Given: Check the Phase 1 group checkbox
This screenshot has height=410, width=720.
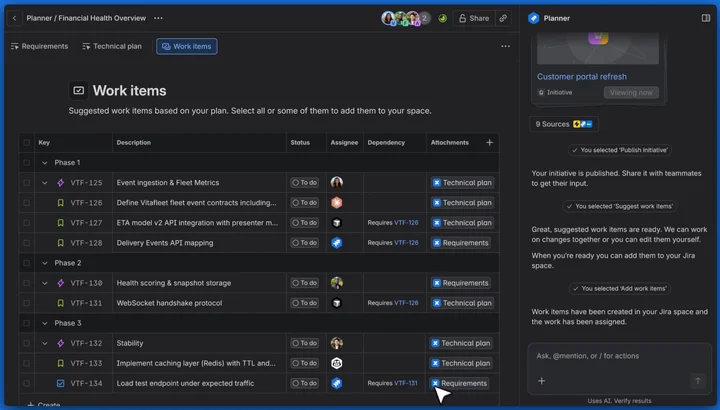Looking at the screenshot, I should pyautogui.click(x=27, y=163).
